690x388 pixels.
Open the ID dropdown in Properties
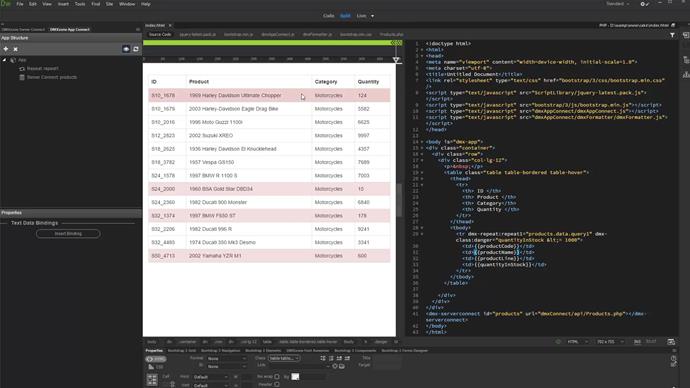(x=227, y=366)
